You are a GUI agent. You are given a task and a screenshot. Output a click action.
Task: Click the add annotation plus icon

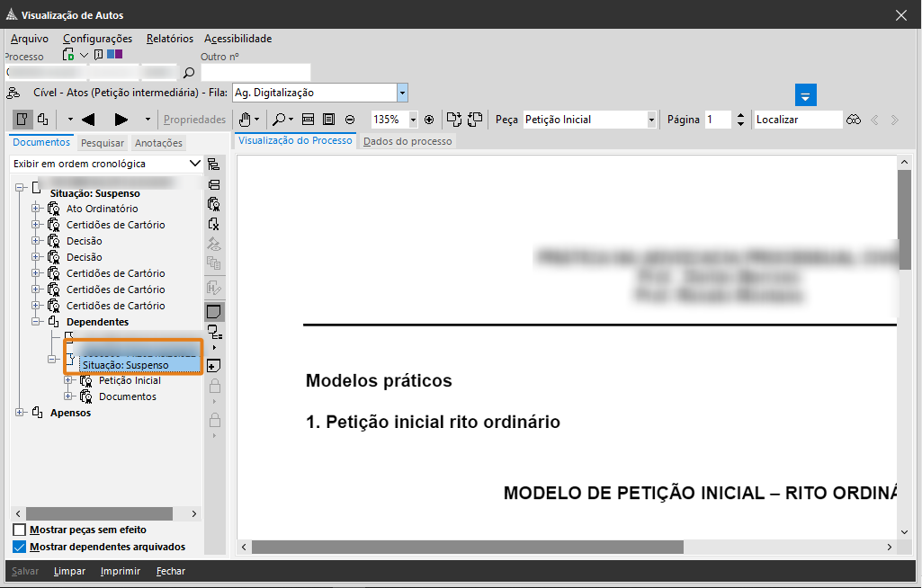coord(214,366)
